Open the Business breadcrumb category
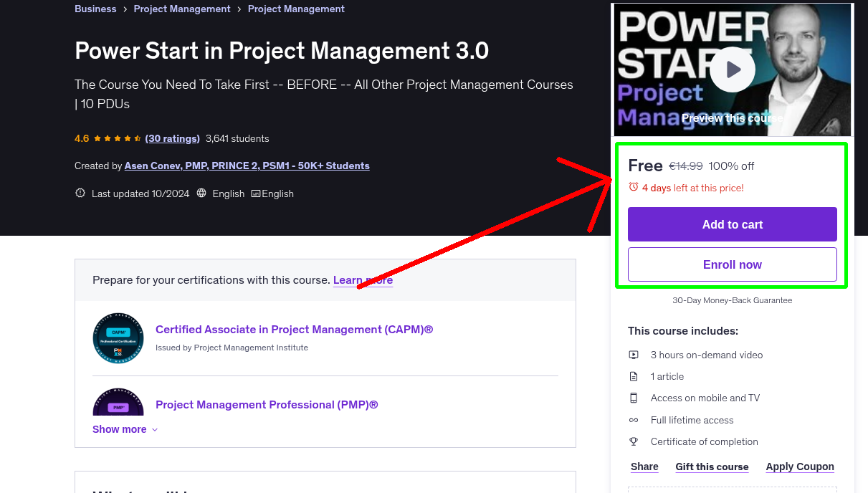The width and height of the screenshot is (868, 493). 95,9
